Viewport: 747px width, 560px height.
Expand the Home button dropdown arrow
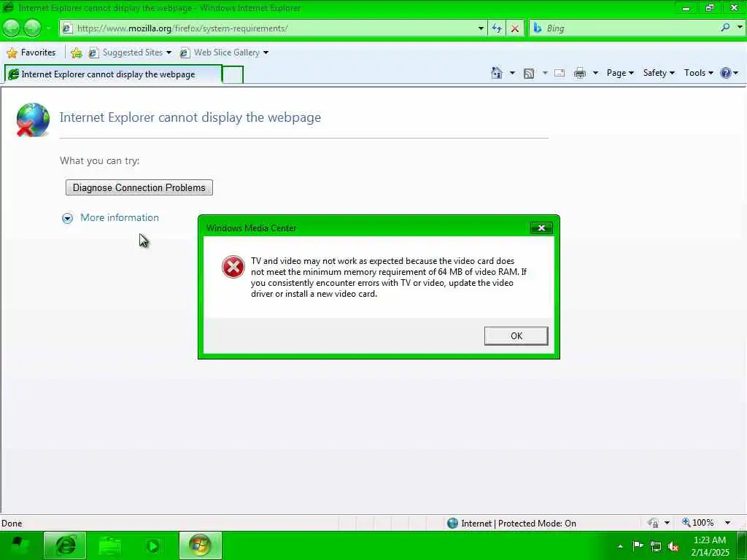pyautogui.click(x=512, y=73)
